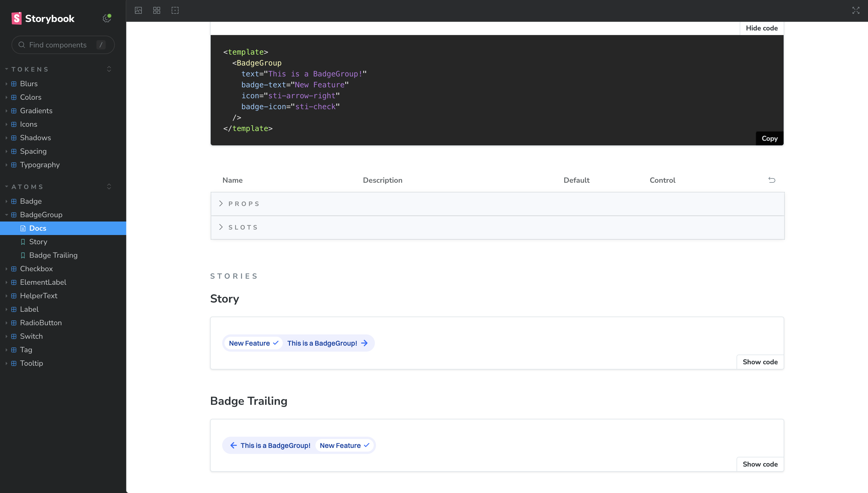Screen dimensions: 868x493
Task: Click the component icon beside Icons
Action: point(14,124)
